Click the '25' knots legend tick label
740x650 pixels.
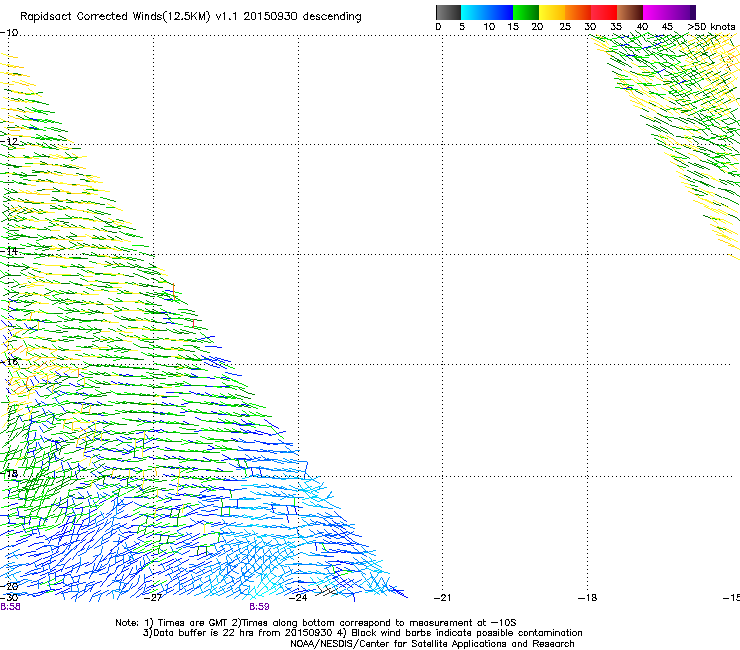(x=565, y=27)
